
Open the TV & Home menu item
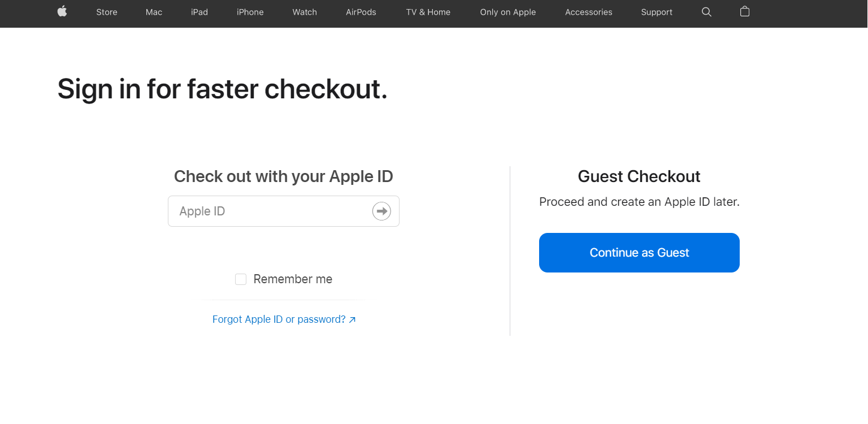click(x=428, y=12)
